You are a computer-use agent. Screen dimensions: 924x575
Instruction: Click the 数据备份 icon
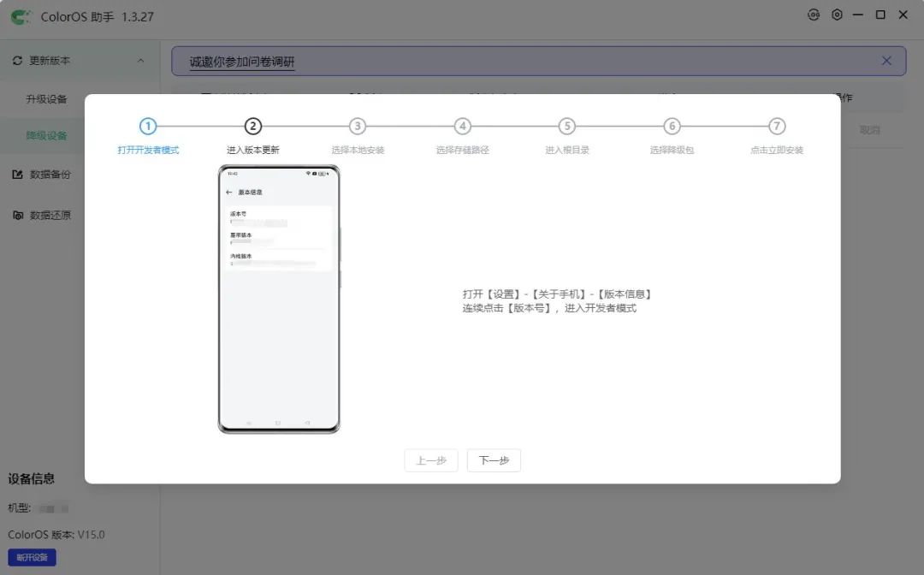18,175
